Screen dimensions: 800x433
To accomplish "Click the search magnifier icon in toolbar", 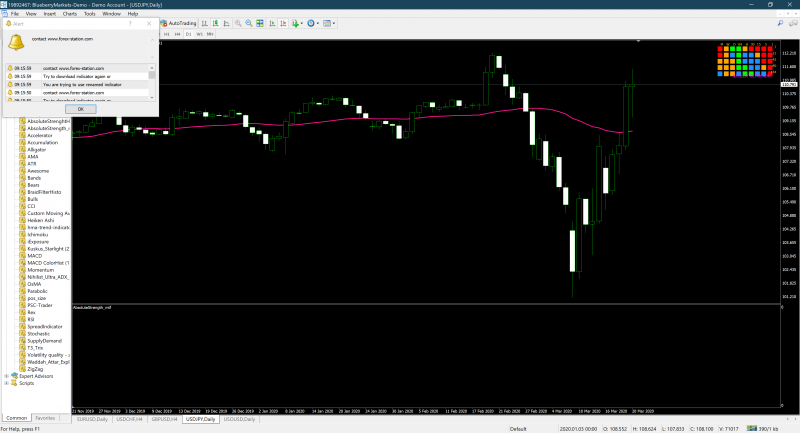I will (x=780, y=23).
